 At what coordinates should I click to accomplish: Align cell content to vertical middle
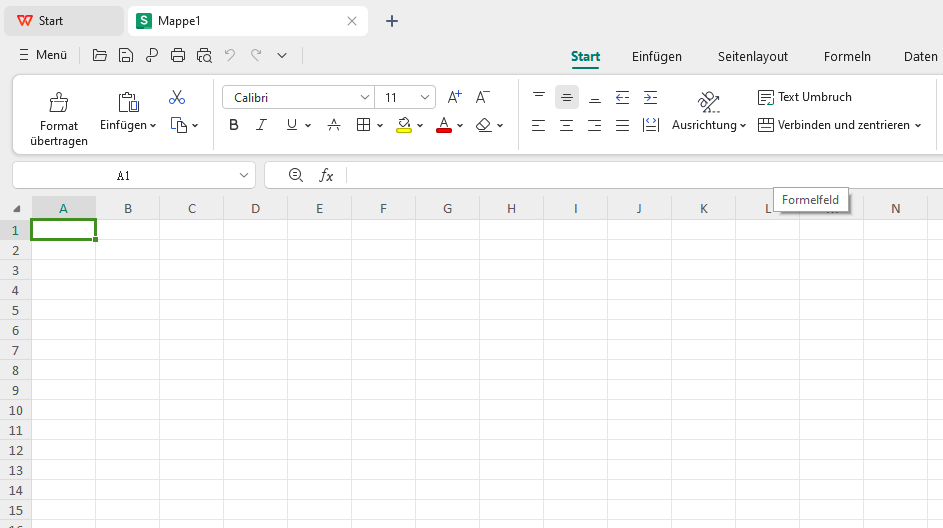coord(567,97)
